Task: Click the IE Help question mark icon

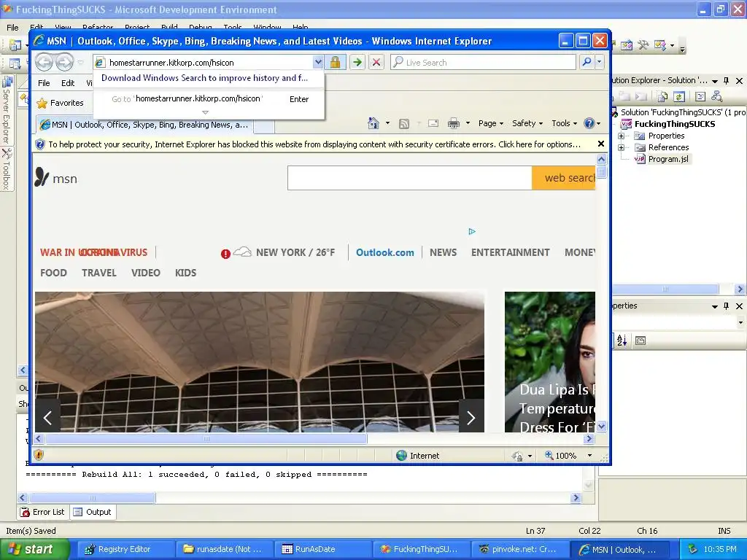Action: pyautogui.click(x=589, y=123)
